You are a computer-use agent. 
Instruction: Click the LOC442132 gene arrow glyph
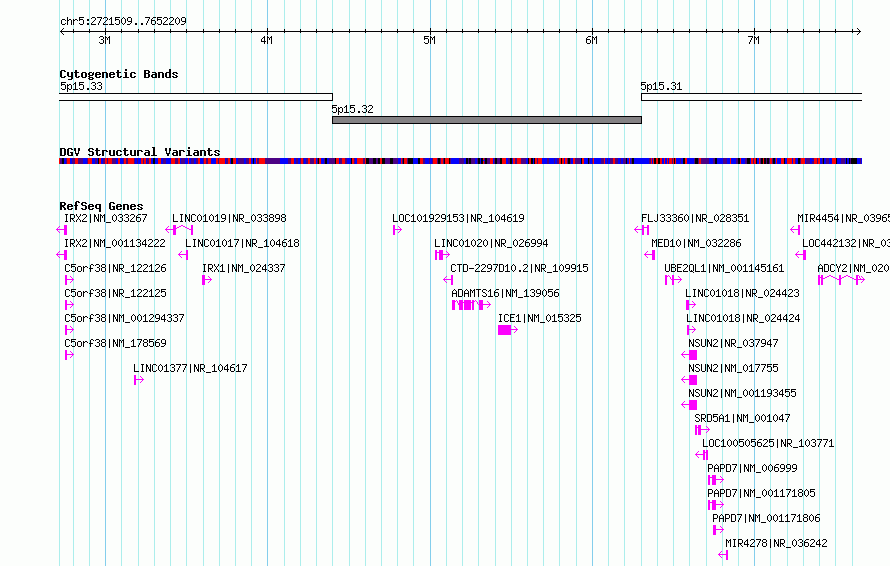800,255
